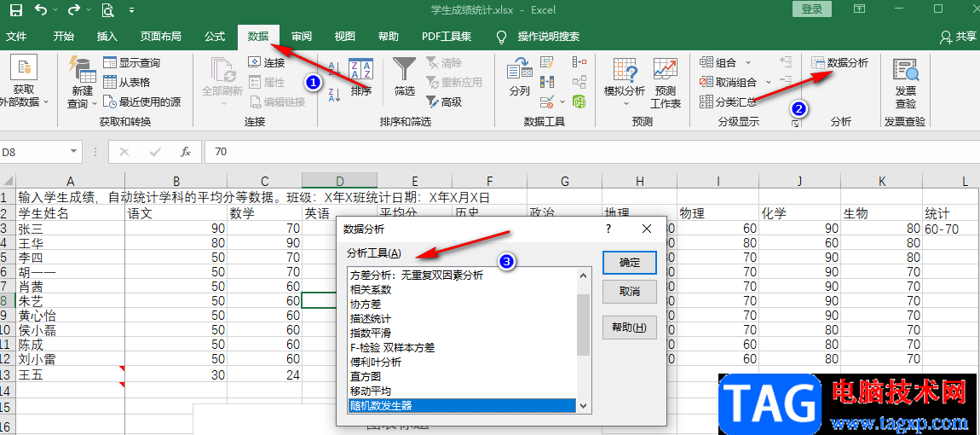Click 取消 (Cancel) in 数据分析 dialog
The height and width of the screenshot is (435, 980).
630,292
